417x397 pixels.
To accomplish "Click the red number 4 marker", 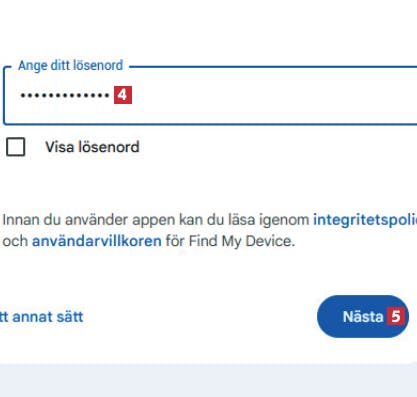I will coord(123,95).
